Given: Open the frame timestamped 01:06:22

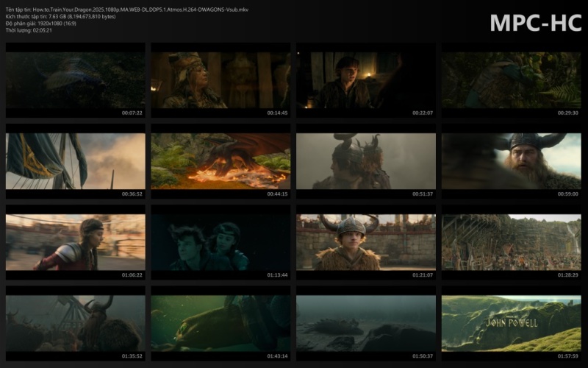Looking at the screenshot, I should tap(76, 242).
